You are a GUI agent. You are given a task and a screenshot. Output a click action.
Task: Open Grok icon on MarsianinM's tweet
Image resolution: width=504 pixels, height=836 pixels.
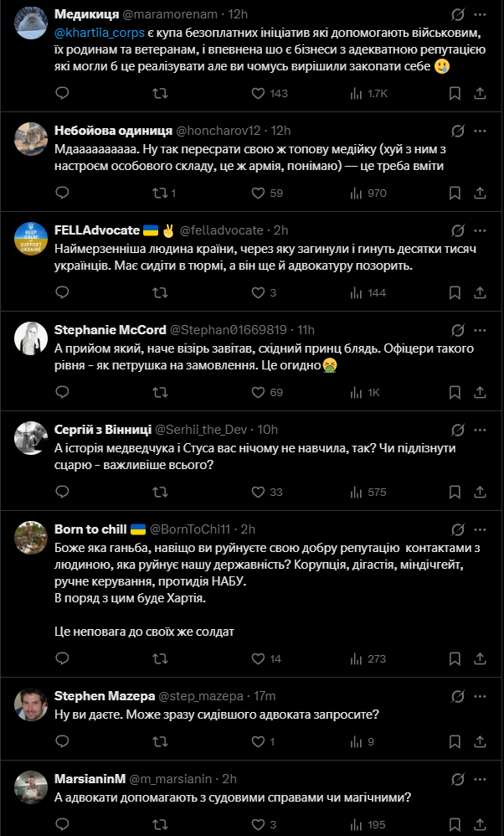(456, 779)
